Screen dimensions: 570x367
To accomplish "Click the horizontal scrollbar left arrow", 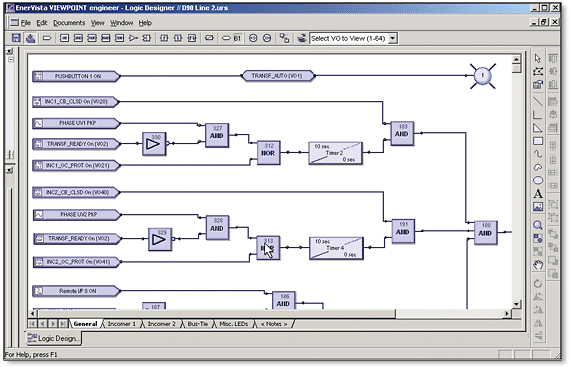I will point(33,313).
